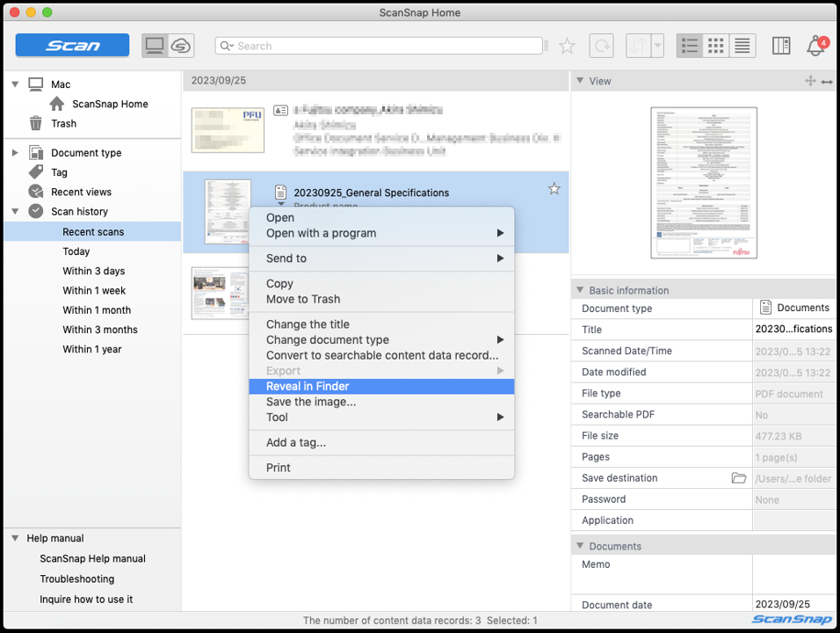Choose Change the title

pos(381,324)
